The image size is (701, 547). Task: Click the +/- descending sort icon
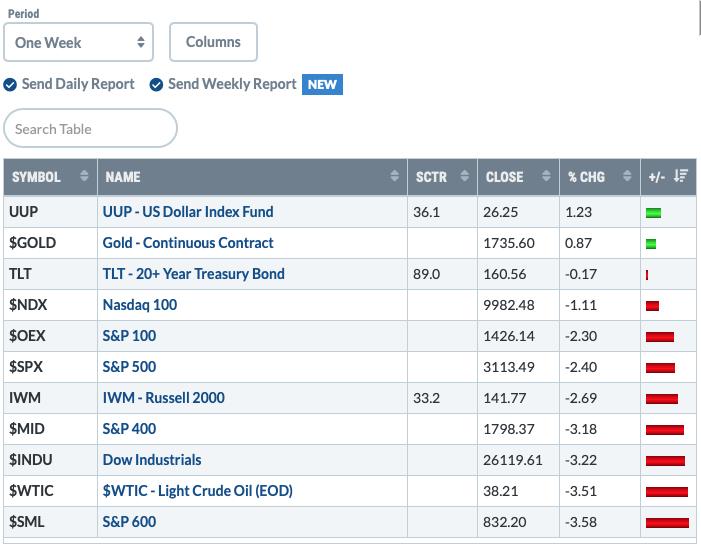681,176
